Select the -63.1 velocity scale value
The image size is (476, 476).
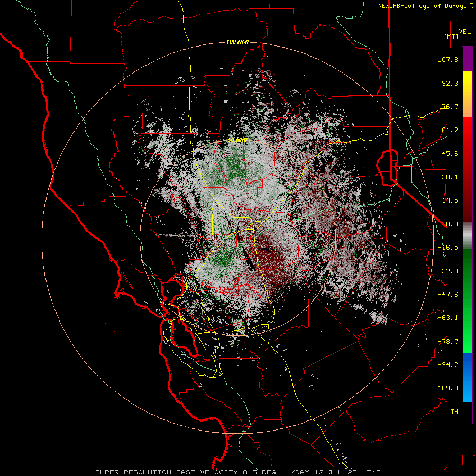pyautogui.click(x=448, y=318)
